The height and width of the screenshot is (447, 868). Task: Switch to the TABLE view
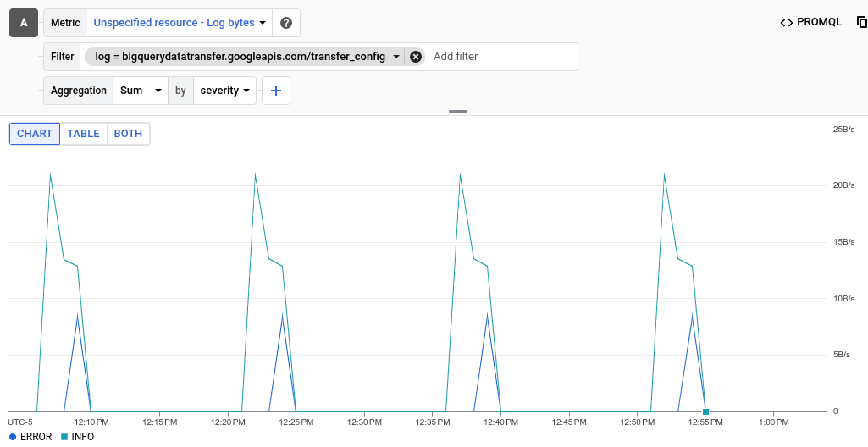83,134
